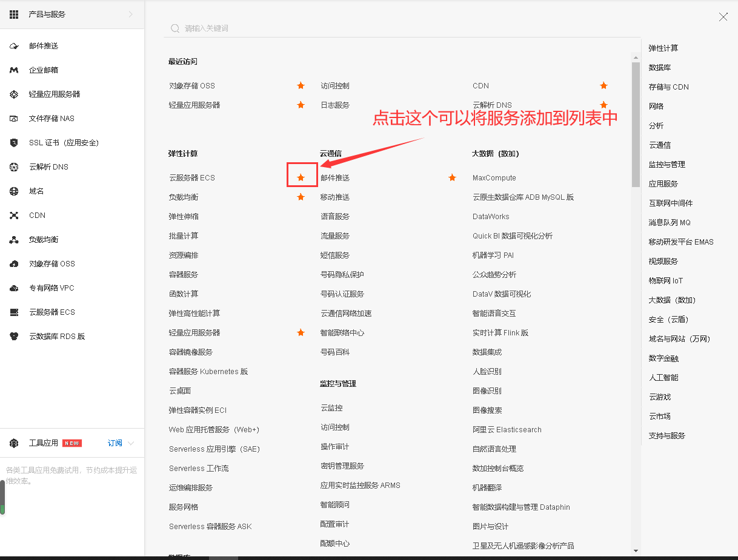The width and height of the screenshot is (738, 560).
Task: Close the product panel with the X
Action: pyautogui.click(x=723, y=17)
